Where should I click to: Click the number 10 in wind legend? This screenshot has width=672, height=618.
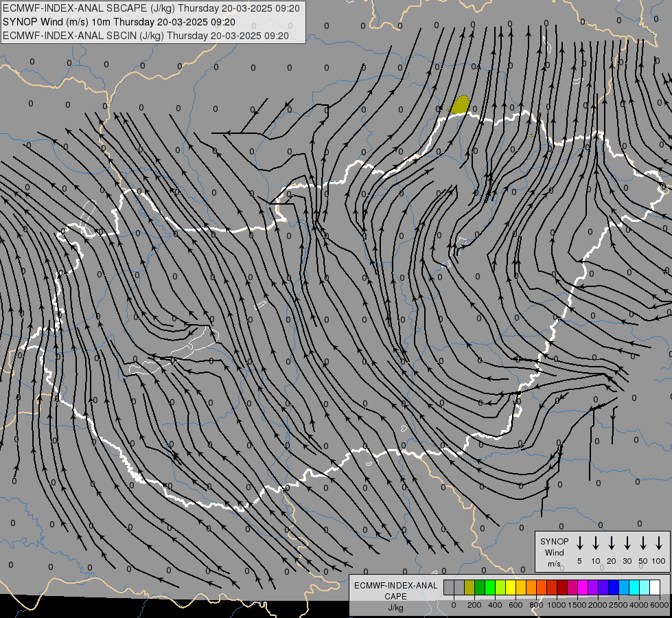596,561
